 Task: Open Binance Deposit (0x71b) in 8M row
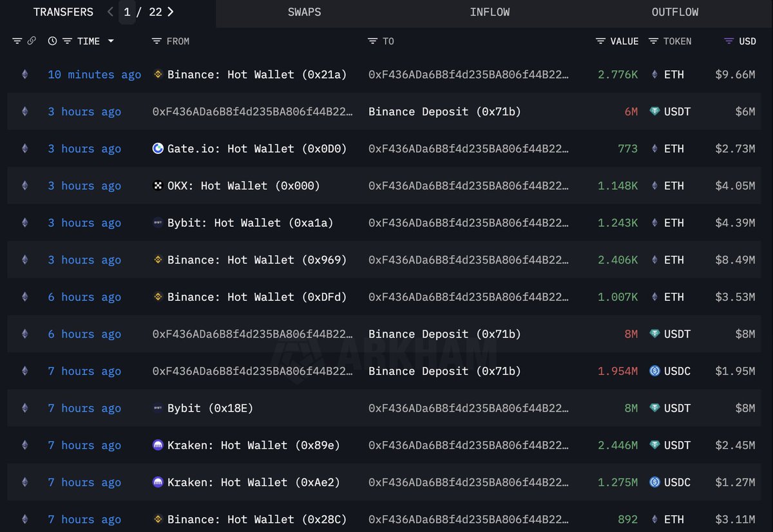[444, 334]
